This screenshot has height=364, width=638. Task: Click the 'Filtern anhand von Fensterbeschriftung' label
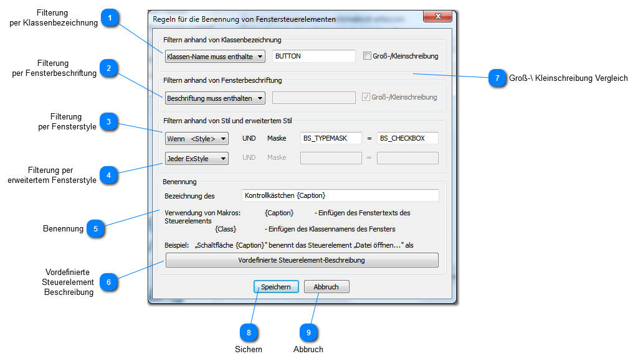pos(222,80)
